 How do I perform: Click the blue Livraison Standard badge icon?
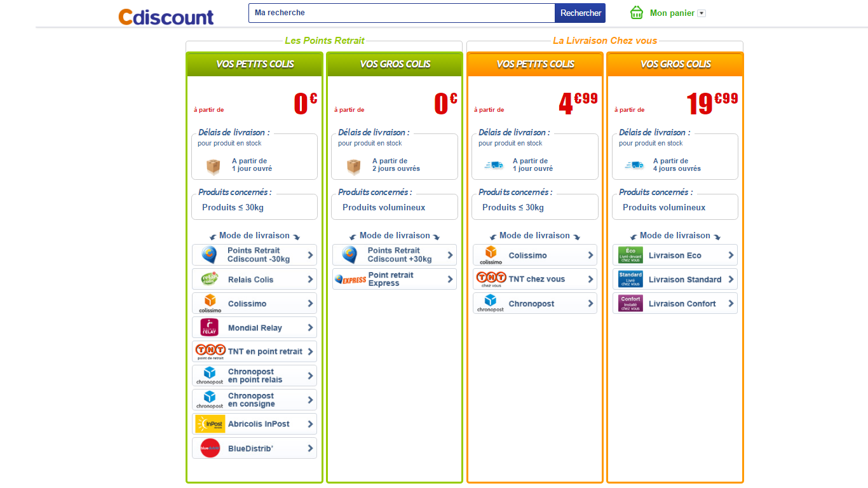pos(630,279)
